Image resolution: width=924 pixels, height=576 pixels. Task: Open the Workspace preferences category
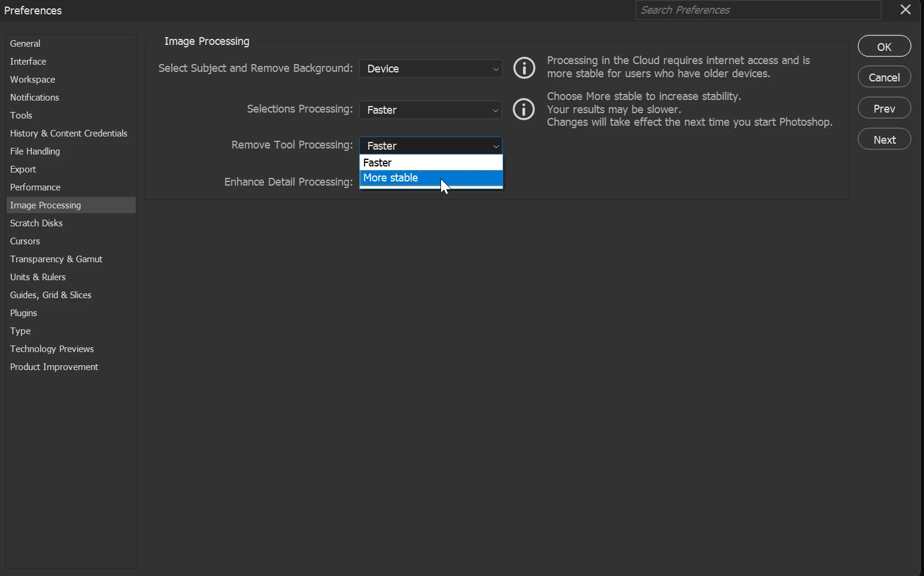tap(71, 80)
